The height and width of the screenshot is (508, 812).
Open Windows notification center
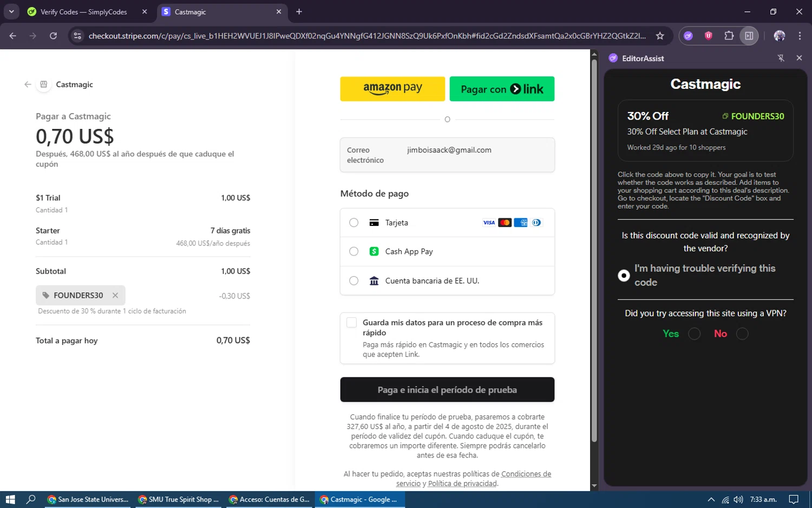pos(794,499)
